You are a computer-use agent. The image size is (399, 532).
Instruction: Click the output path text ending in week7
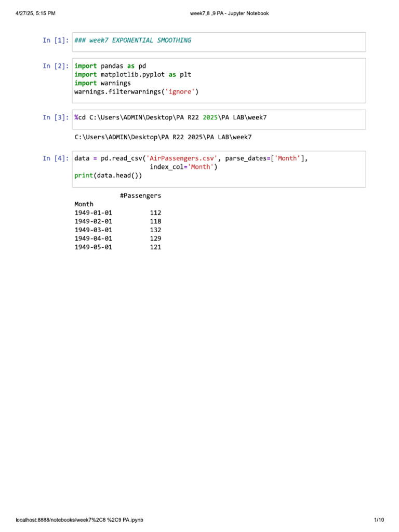click(x=163, y=137)
